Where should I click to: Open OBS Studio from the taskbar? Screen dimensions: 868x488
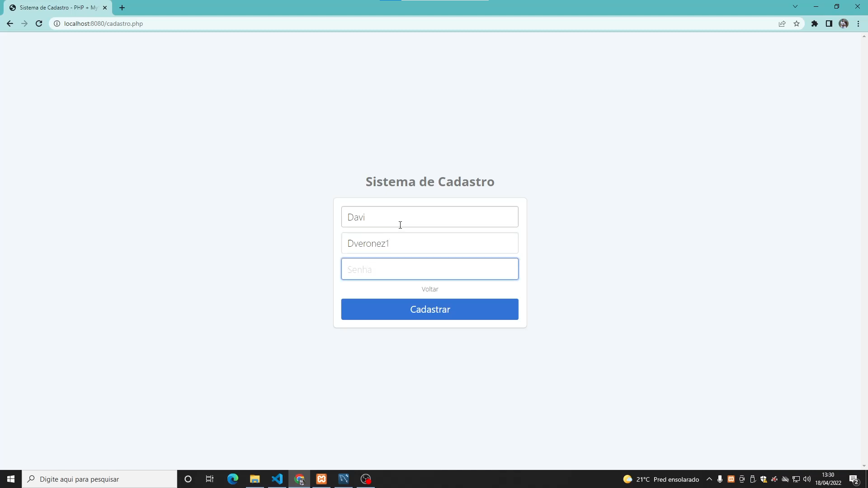click(x=366, y=479)
